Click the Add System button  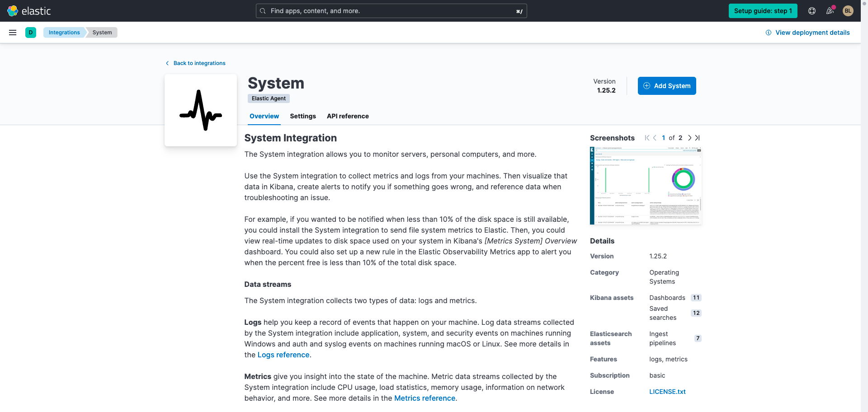[x=667, y=86]
